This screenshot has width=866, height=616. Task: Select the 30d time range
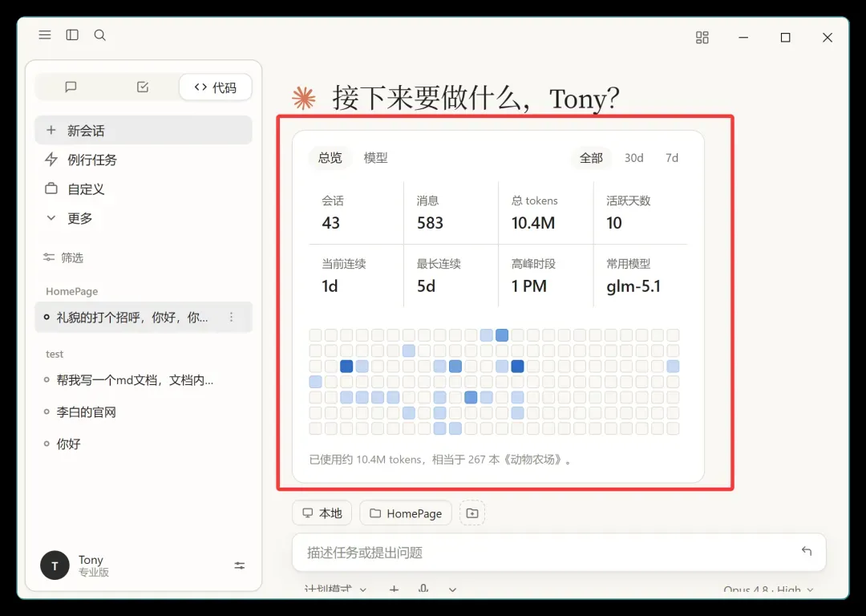coord(634,158)
